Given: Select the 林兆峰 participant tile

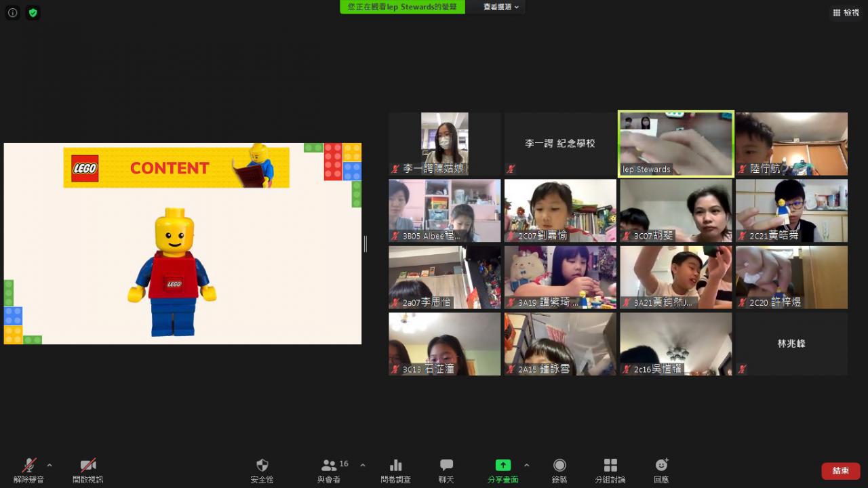Looking at the screenshot, I should click(x=791, y=344).
